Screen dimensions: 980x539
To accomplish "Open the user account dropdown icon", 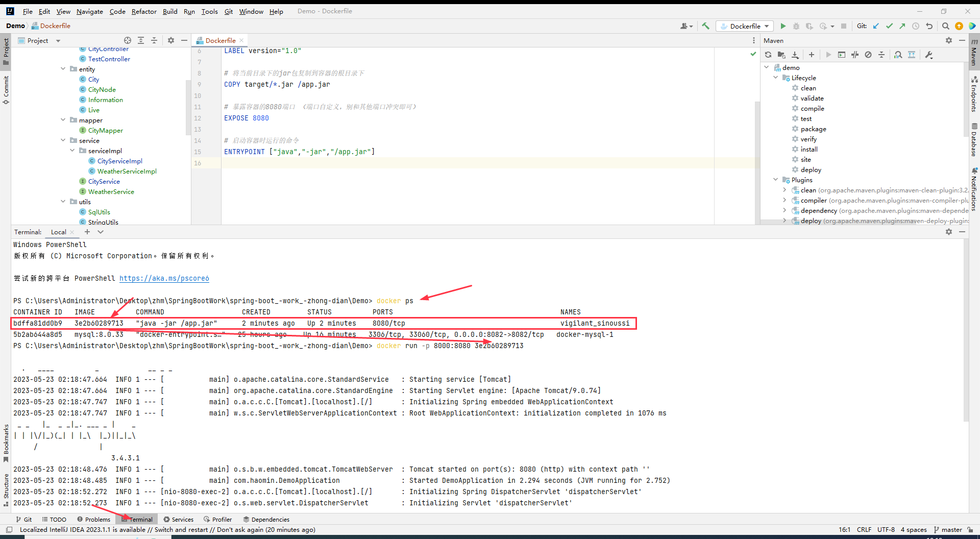I will coord(687,26).
